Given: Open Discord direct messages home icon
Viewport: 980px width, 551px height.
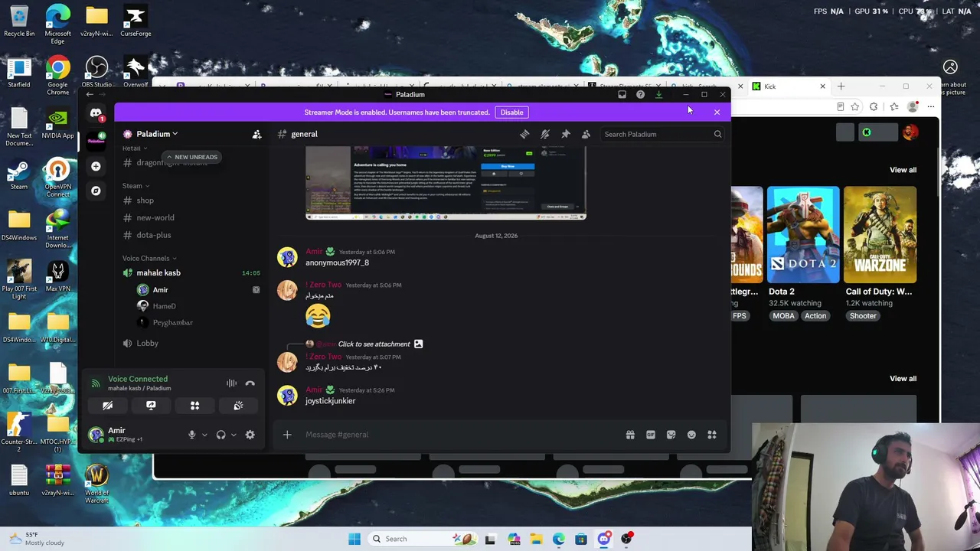Looking at the screenshot, I should (x=96, y=114).
